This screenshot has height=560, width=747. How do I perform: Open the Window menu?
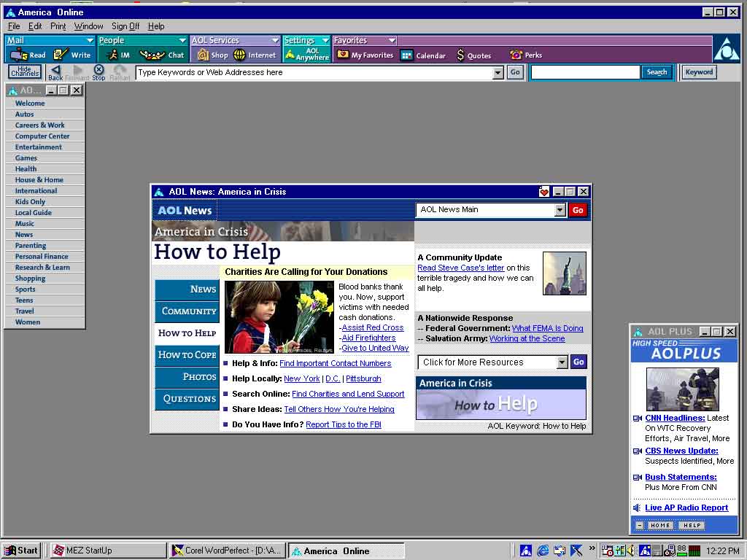click(x=88, y=26)
